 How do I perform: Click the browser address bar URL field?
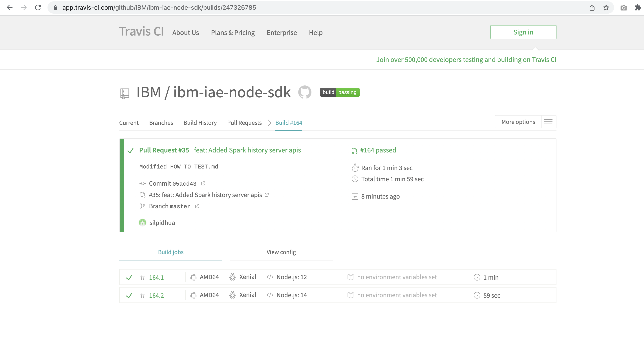pyautogui.click(x=300, y=7)
